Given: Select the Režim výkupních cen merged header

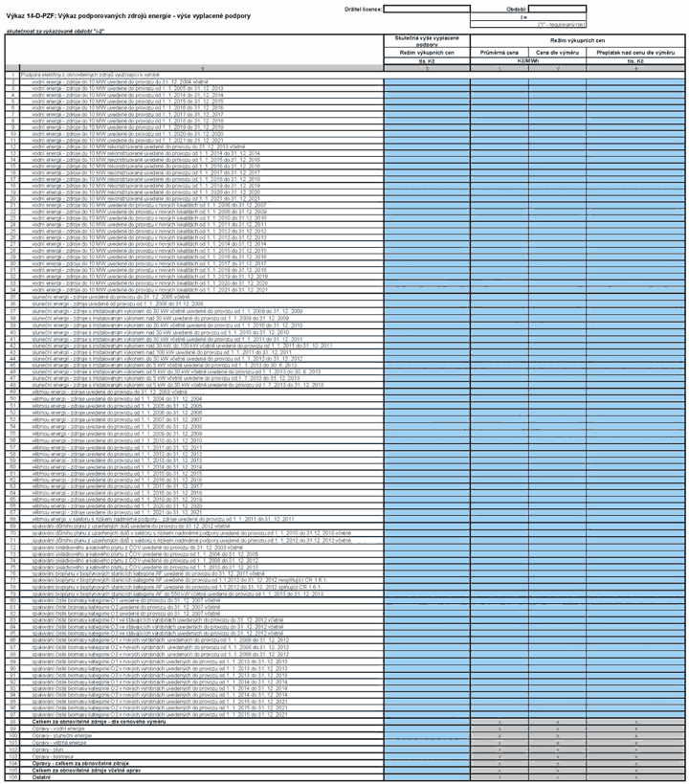Looking at the screenshot, I should click(x=577, y=41).
